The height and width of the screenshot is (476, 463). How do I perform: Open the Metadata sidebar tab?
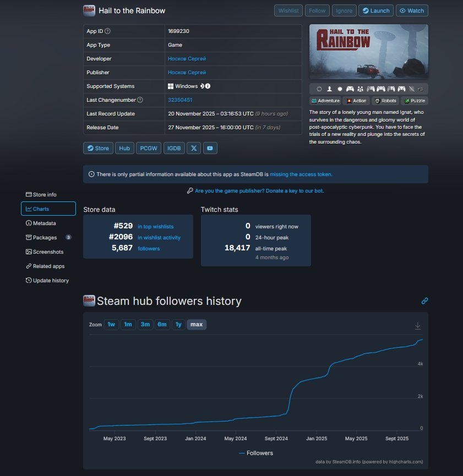[x=48, y=223]
